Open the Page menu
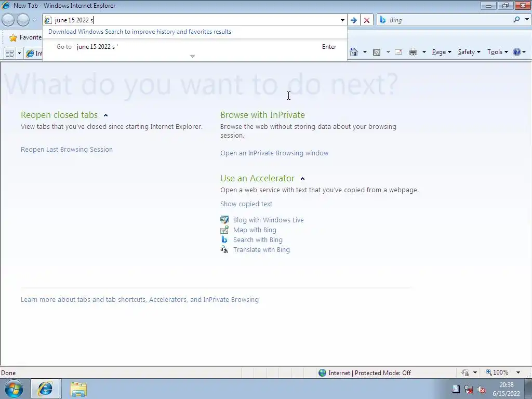 click(x=442, y=52)
